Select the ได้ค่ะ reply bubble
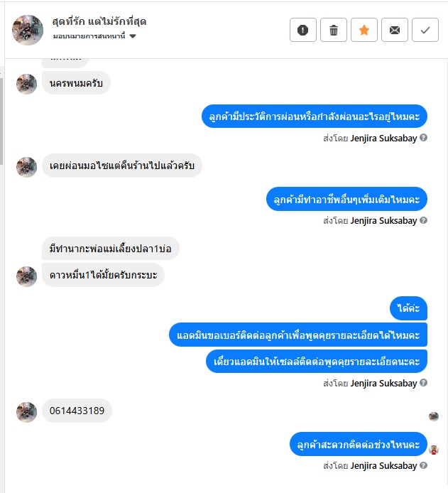Screen dimensions: 448x493 tap(408, 308)
